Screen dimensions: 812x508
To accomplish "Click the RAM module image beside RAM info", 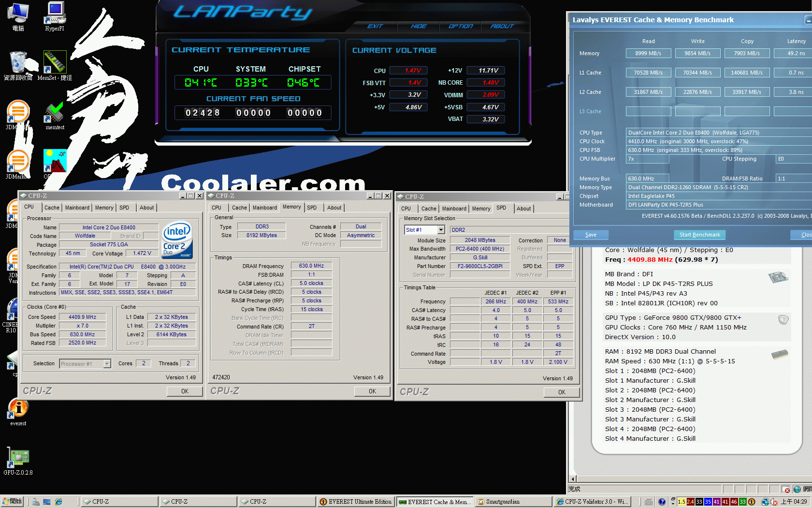I will click(780, 355).
